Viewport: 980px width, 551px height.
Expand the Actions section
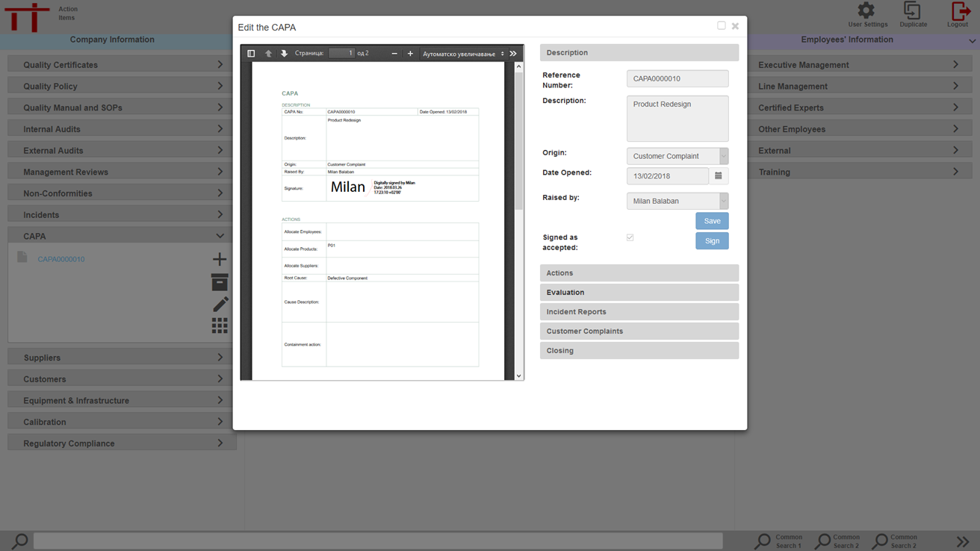(639, 273)
